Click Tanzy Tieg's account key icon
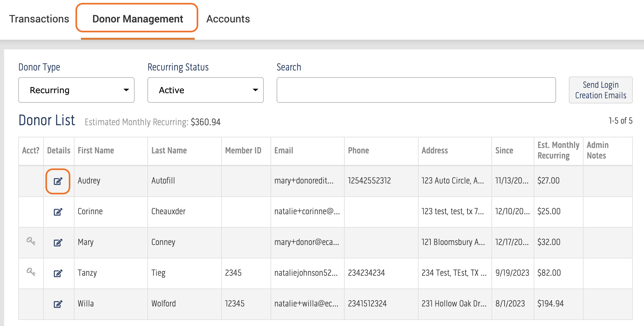Image resolution: width=644 pixels, height=326 pixels. pos(31,272)
